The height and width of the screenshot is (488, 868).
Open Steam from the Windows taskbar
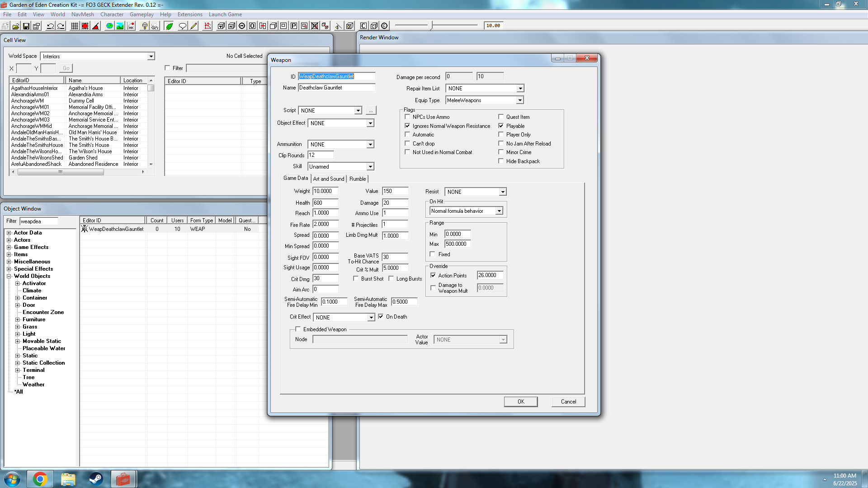[x=95, y=479]
